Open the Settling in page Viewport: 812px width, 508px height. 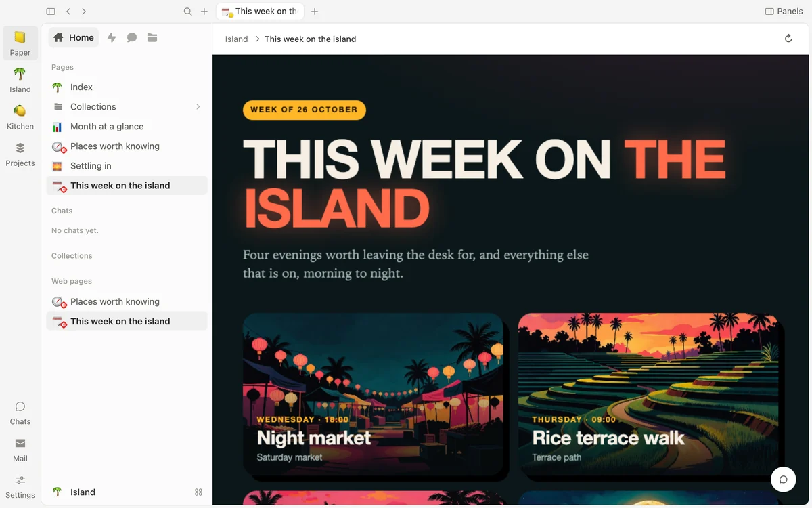click(x=127, y=166)
